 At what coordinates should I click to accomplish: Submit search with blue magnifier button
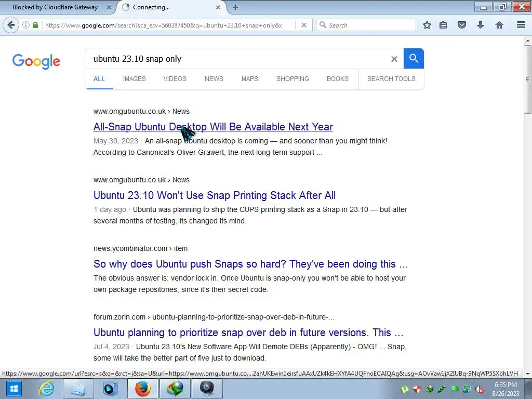[414, 58]
